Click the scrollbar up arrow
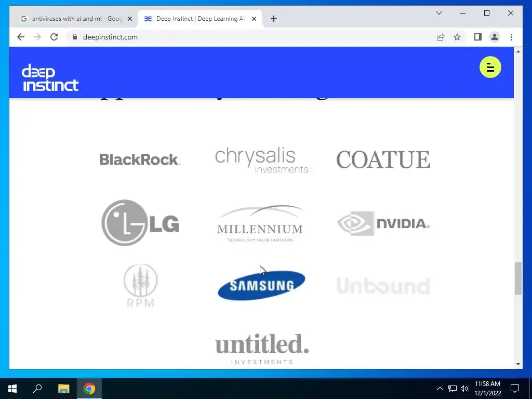Image resolution: width=532 pixels, height=399 pixels. pyautogui.click(x=518, y=51)
